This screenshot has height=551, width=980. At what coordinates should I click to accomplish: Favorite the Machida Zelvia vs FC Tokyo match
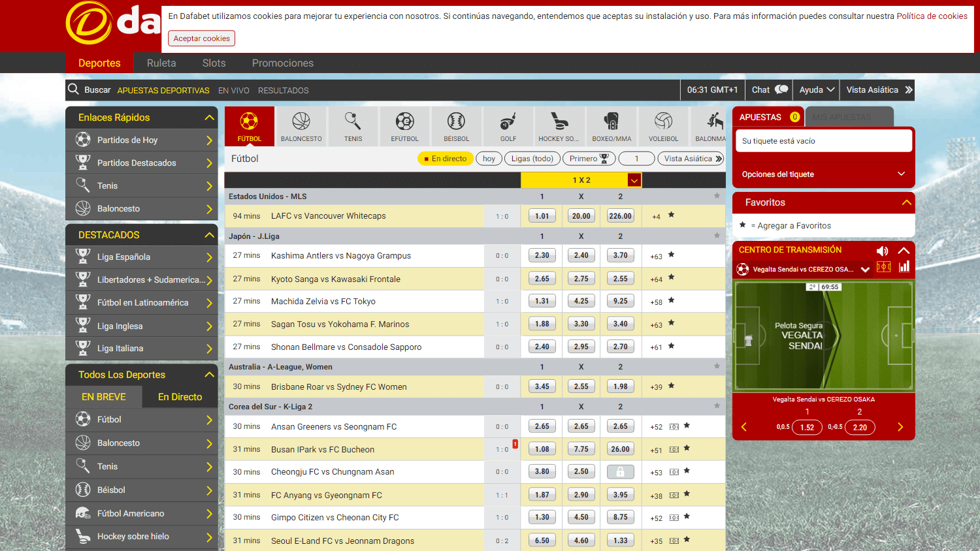[671, 300]
